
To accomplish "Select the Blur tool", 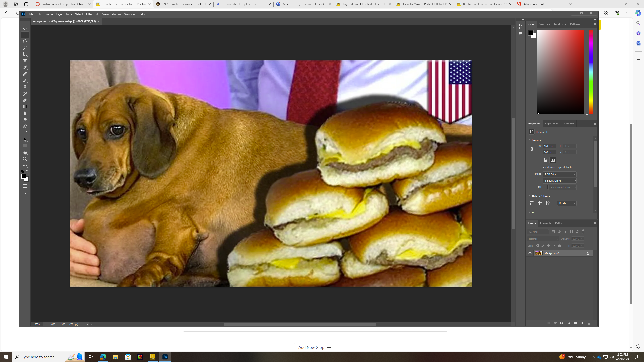I will 25,113.
